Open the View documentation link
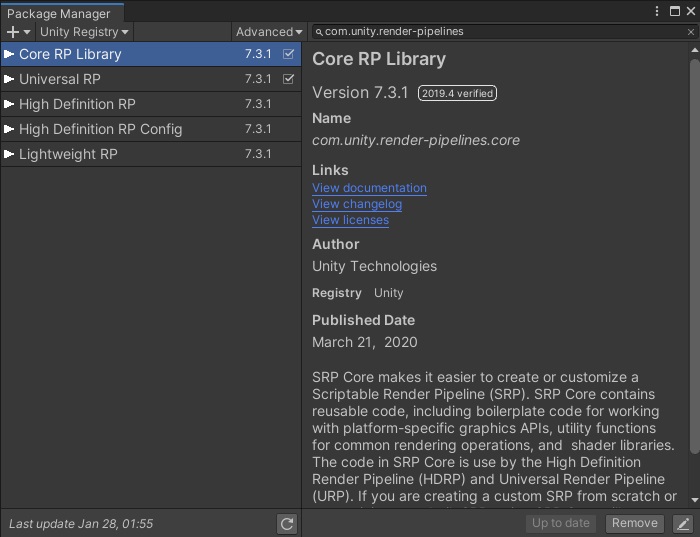 pos(369,188)
